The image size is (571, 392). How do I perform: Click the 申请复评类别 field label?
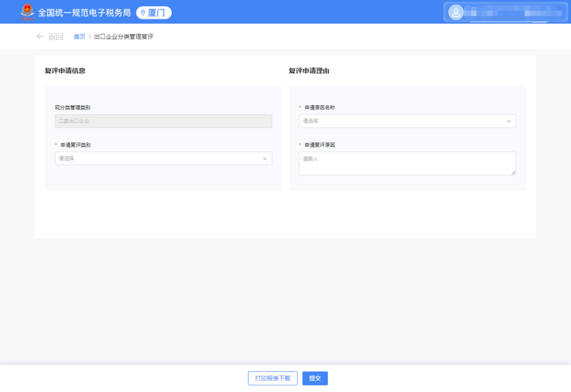click(76, 145)
